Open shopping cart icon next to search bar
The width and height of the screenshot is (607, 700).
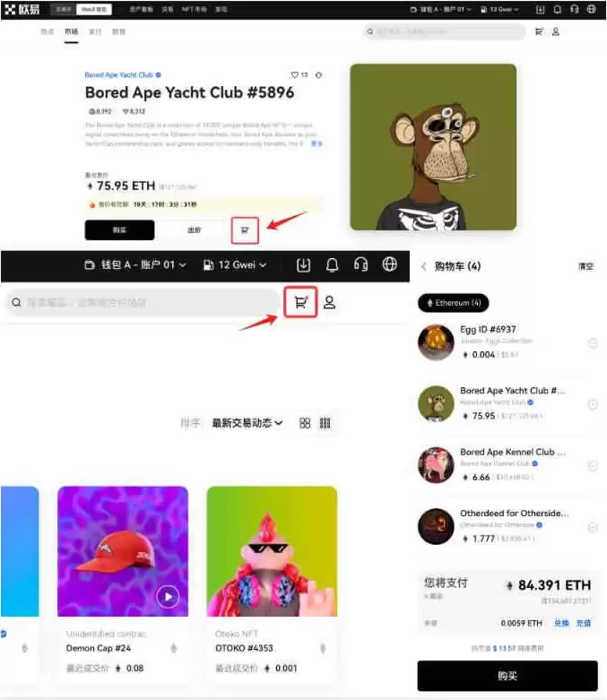click(301, 302)
